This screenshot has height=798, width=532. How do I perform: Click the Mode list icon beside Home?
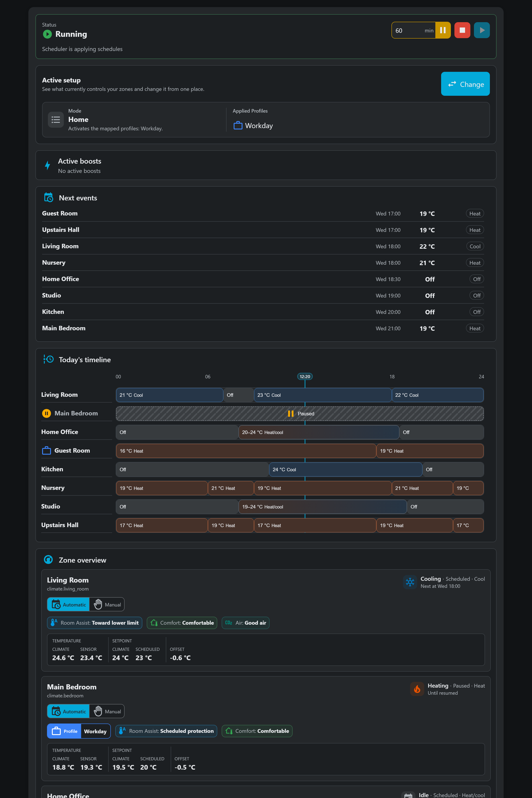click(x=56, y=120)
